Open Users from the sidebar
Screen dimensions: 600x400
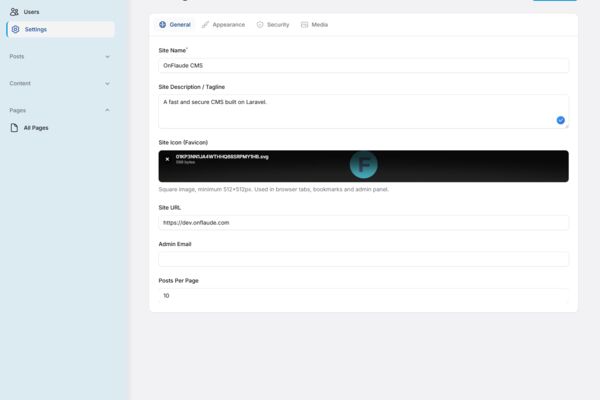tap(60, 12)
